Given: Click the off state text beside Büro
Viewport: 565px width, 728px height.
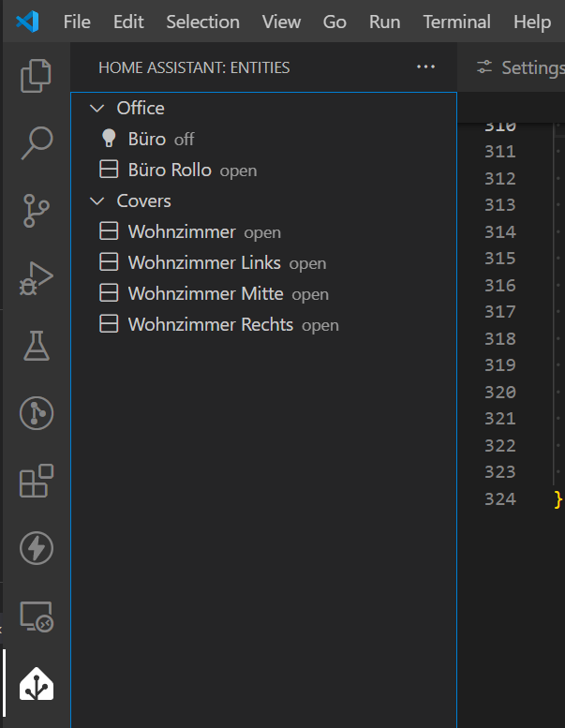Looking at the screenshot, I should 185,140.
